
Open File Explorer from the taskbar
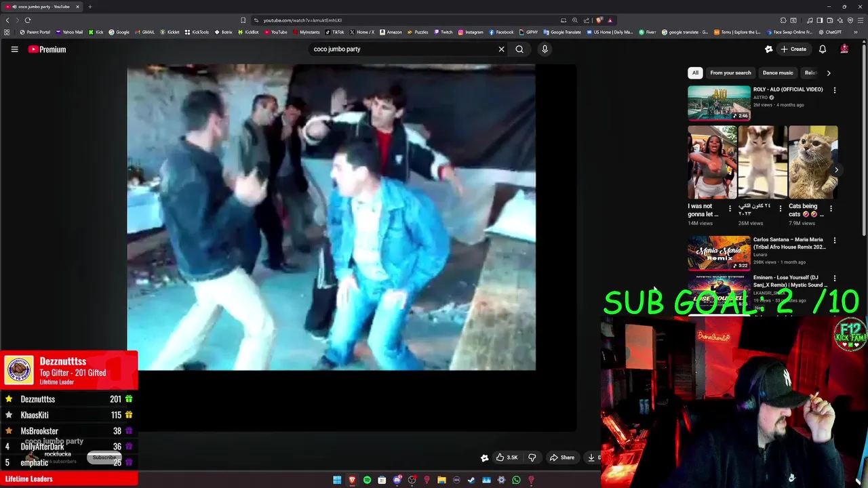441,480
